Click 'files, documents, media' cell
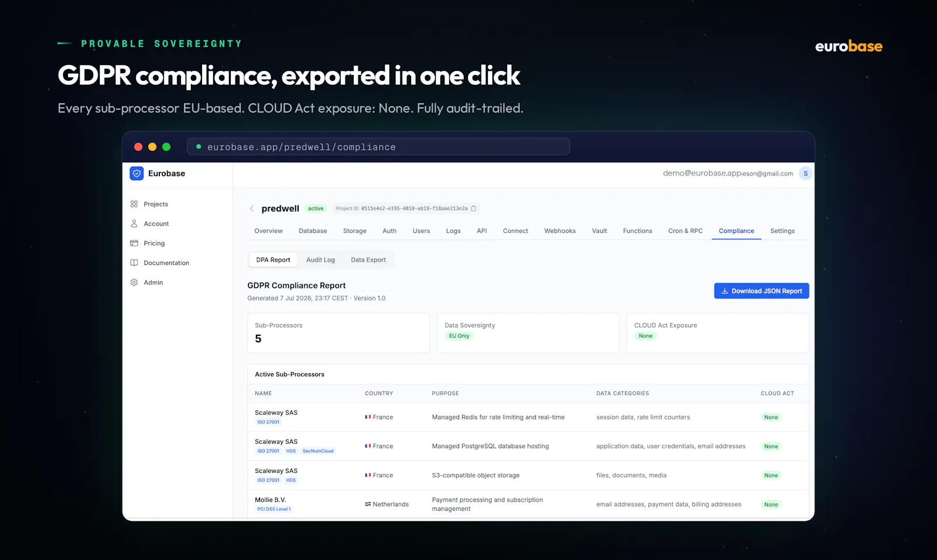The height and width of the screenshot is (560, 937). (631, 476)
